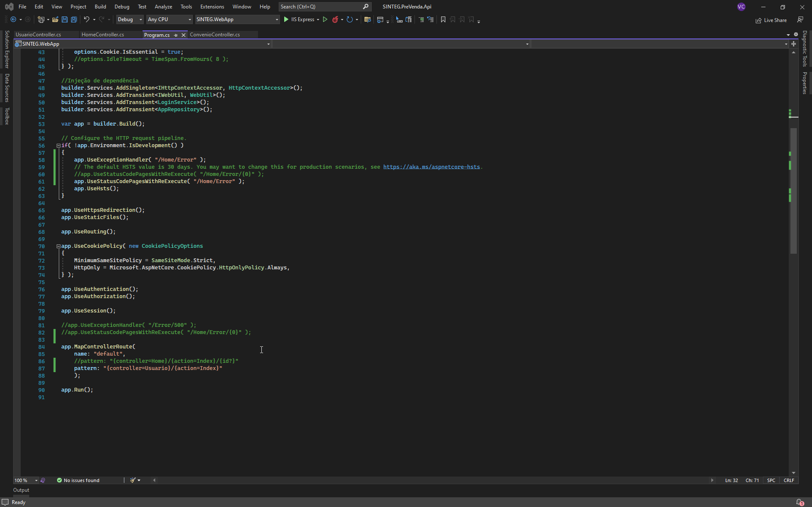Viewport: 812px width, 507px height.
Task: Open the notifications bell in the status bar
Action: 800,502
